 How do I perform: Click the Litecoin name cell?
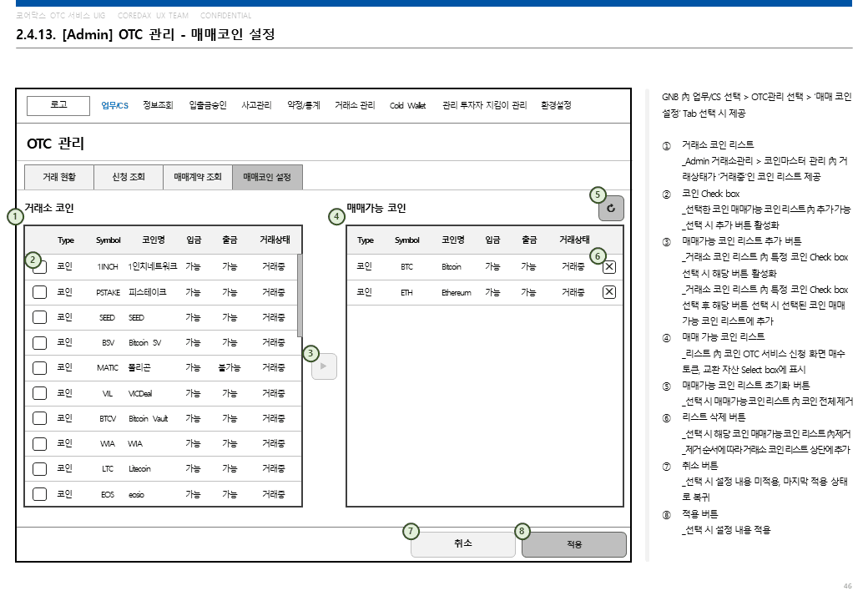tap(139, 469)
